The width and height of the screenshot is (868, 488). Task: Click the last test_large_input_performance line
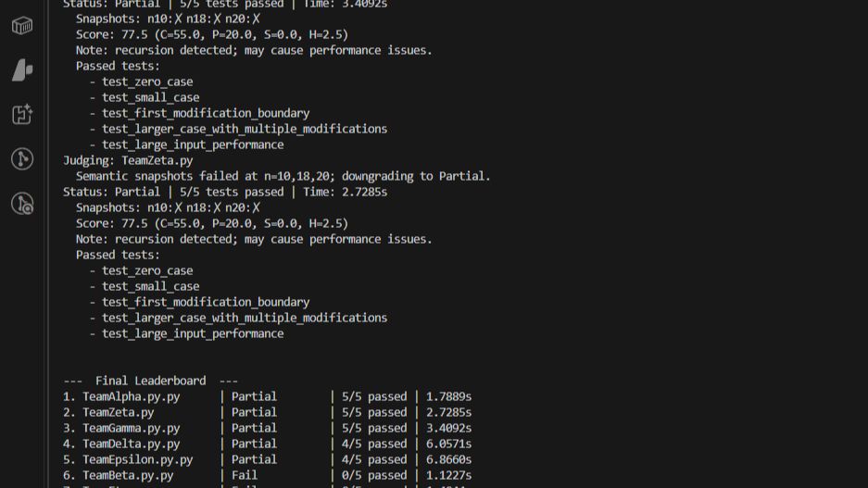click(193, 333)
